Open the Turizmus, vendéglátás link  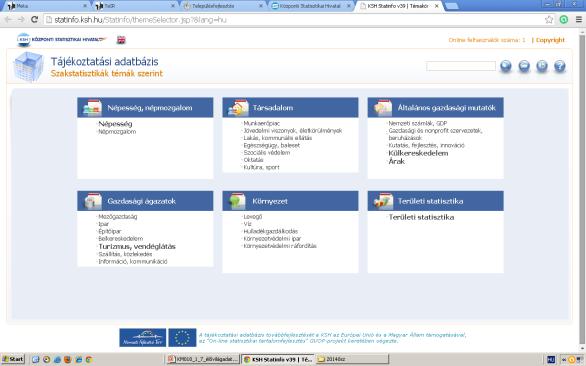(x=137, y=246)
